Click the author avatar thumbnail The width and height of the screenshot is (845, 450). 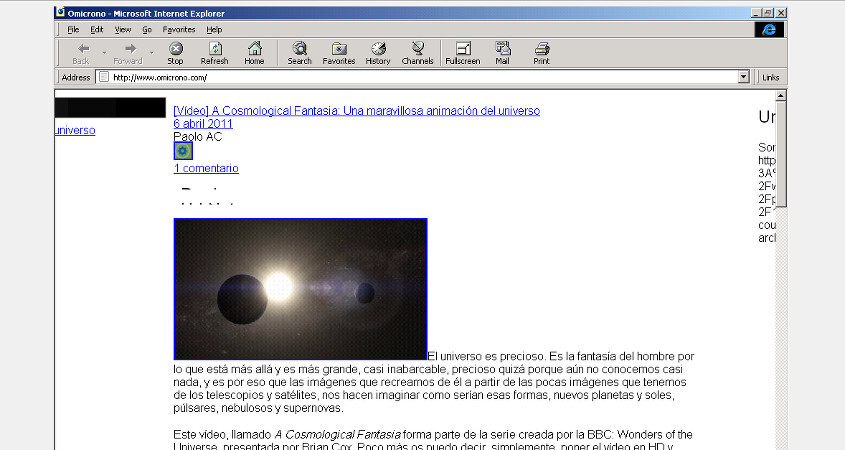[183, 151]
